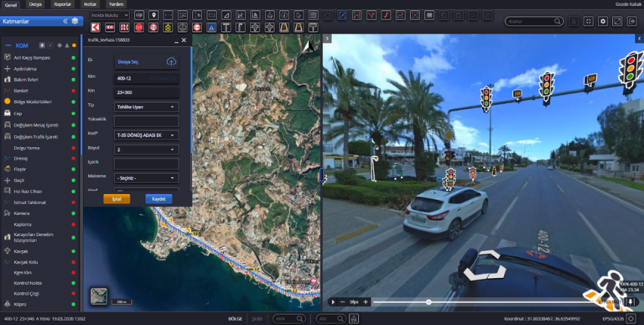Play the panorama sequence
644x325 pixels.
(x=333, y=302)
